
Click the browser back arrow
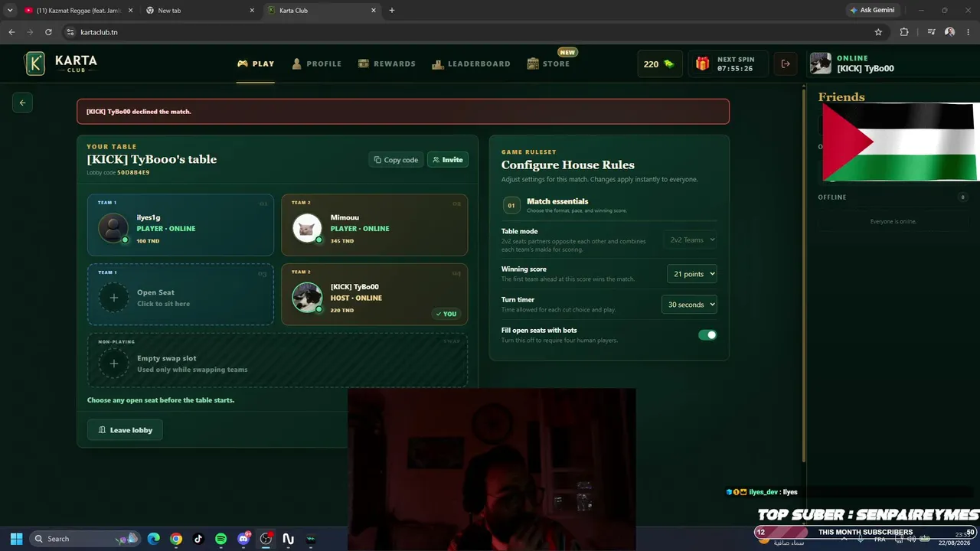[11, 32]
